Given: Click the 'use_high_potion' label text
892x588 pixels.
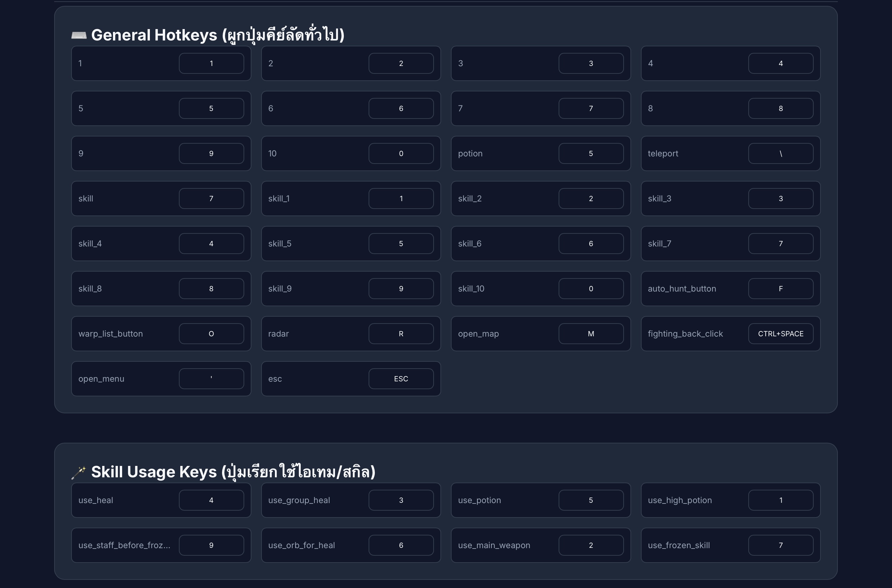Looking at the screenshot, I should (x=680, y=500).
